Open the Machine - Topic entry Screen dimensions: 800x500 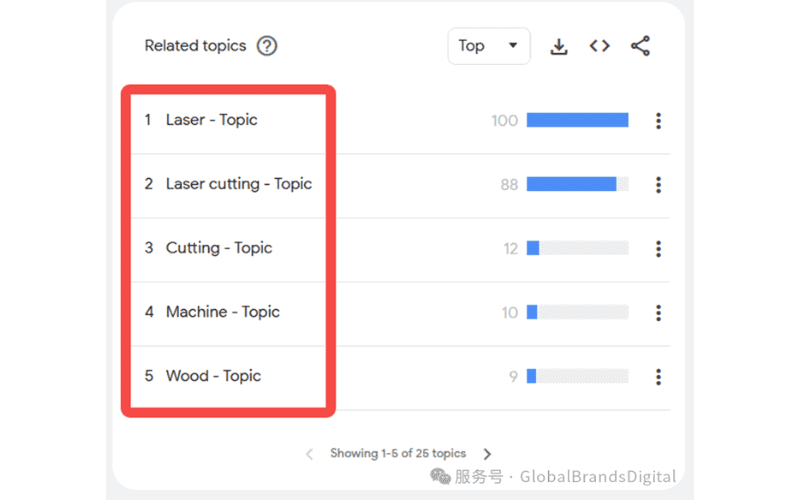point(222,312)
